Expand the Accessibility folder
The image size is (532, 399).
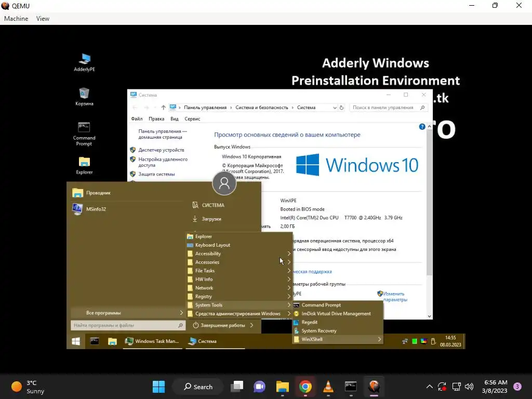point(239,254)
